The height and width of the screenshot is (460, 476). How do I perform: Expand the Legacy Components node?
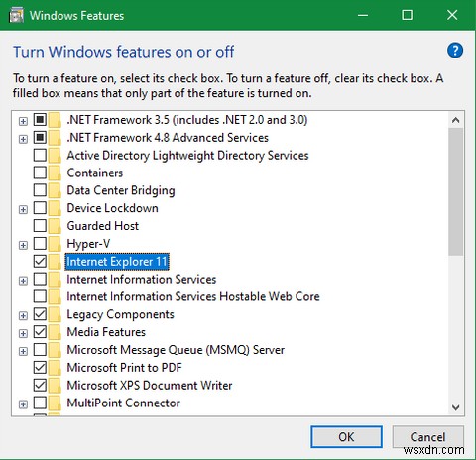[x=23, y=316]
